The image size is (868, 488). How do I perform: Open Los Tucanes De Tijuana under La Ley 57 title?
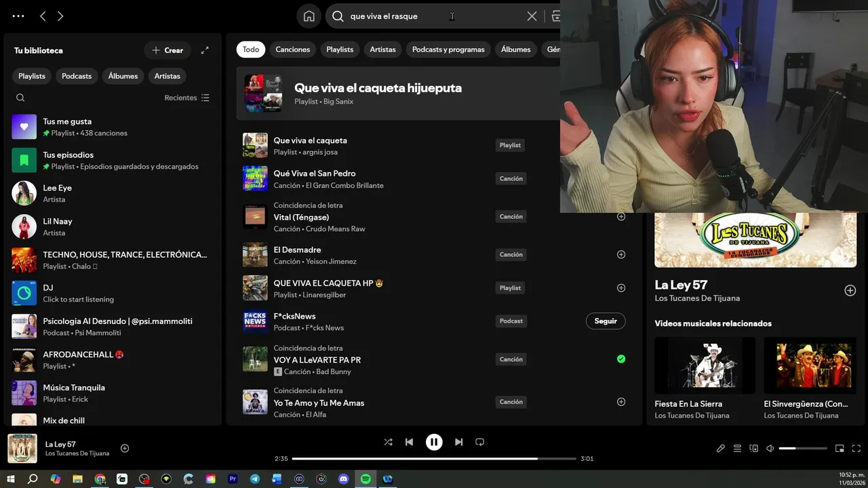pyautogui.click(x=697, y=298)
